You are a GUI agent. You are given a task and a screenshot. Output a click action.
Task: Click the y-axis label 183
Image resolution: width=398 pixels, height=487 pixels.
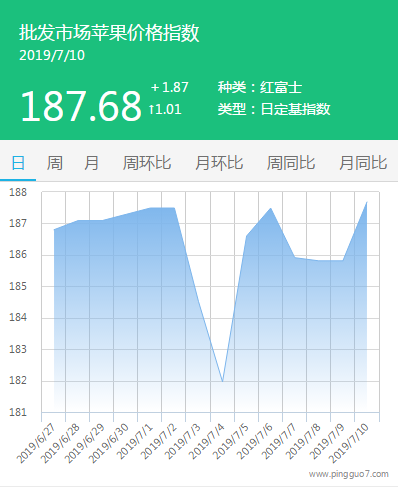point(18,349)
